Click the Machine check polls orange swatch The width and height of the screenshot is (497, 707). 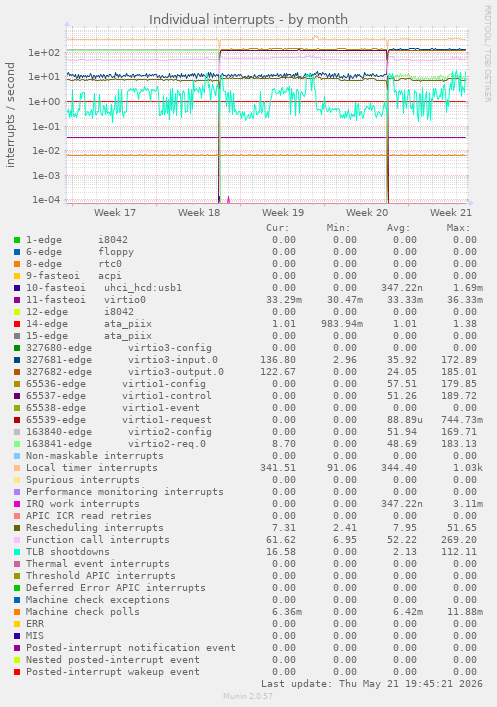coord(17,612)
